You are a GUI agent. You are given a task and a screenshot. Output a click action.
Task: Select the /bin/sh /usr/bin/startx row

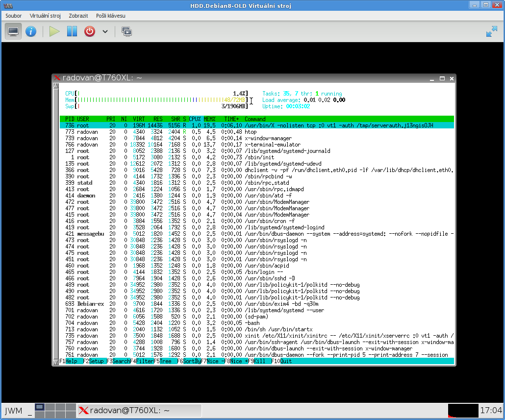tap(257, 329)
